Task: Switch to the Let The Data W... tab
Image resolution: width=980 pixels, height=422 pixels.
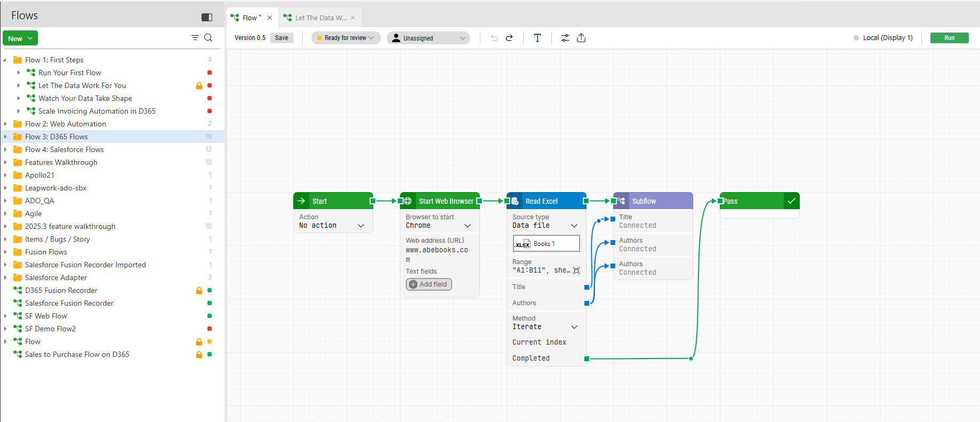Action: pyautogui.click(x=320, y=18)
